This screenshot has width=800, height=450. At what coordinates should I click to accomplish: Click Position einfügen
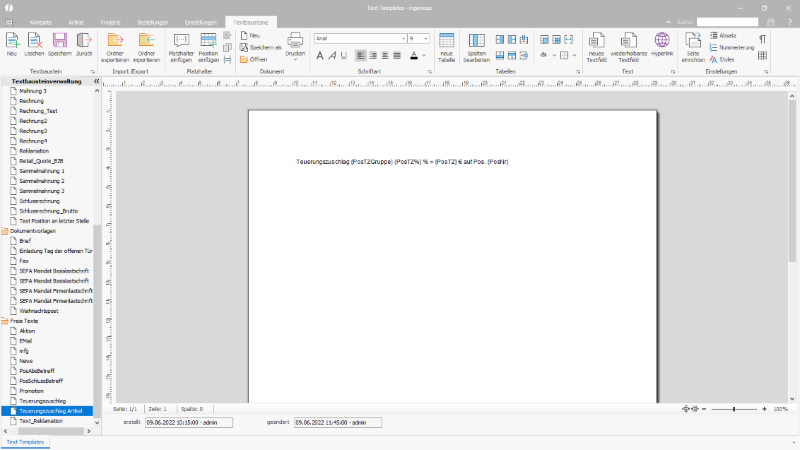208,47
